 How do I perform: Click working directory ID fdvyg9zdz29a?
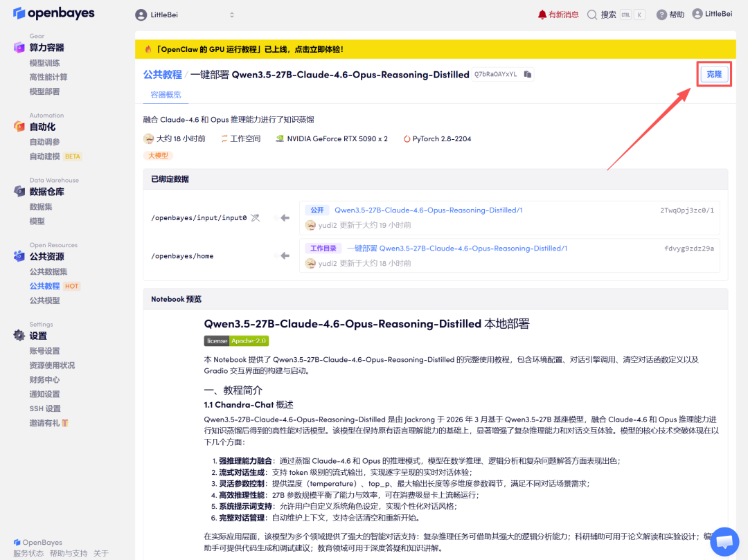[689, 249]
